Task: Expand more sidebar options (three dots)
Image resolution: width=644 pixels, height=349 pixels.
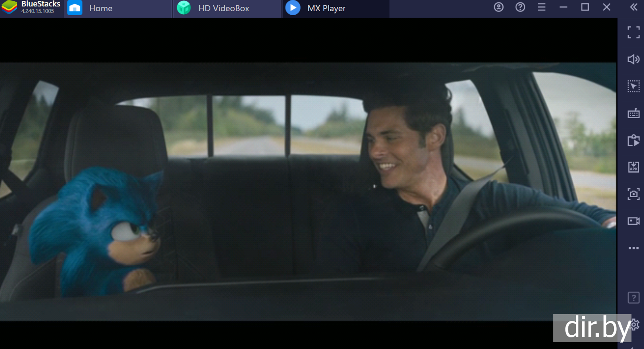Action: tap(633, 248)
